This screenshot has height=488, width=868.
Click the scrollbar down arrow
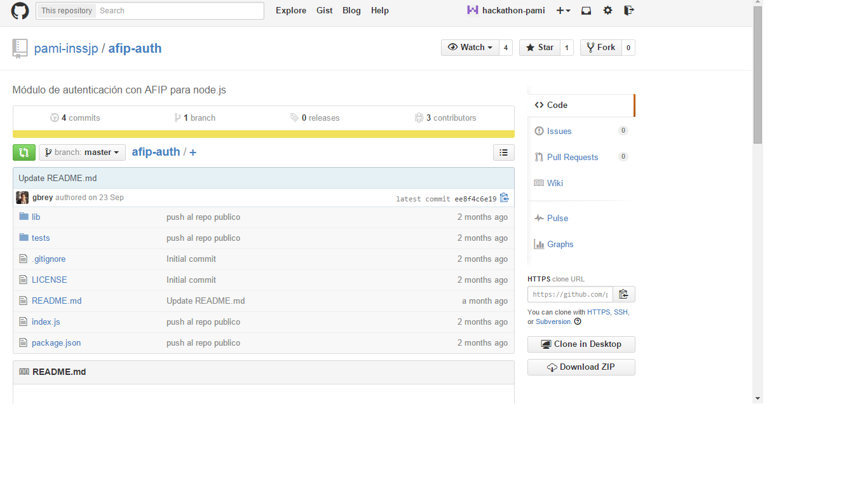click(757, 398)
